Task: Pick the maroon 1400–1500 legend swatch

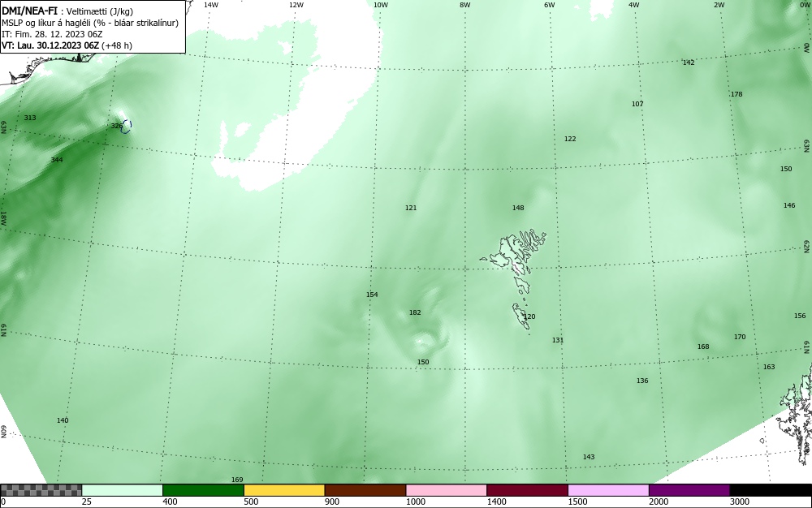Action: (x=527, y=490)
